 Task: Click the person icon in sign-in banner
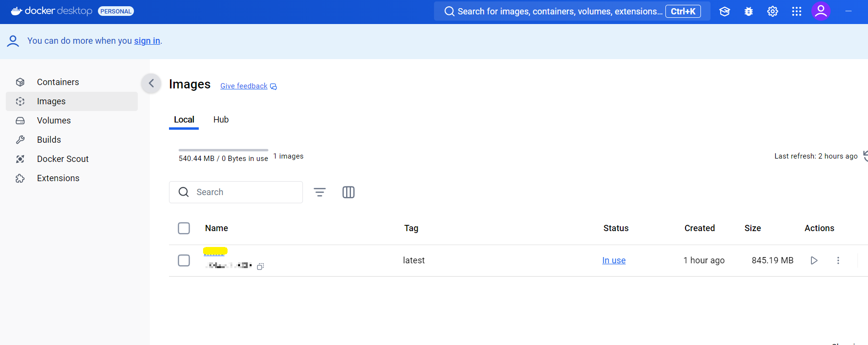[x=13, y=41]
